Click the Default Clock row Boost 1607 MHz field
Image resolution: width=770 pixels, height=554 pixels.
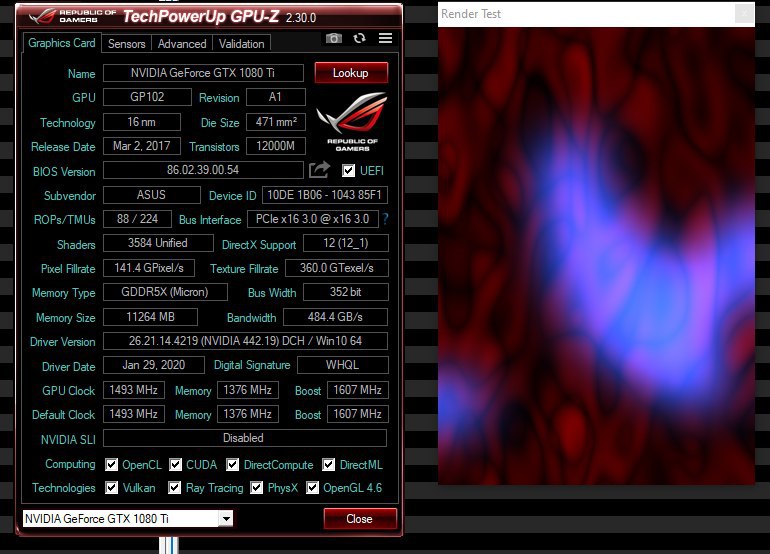358,414
